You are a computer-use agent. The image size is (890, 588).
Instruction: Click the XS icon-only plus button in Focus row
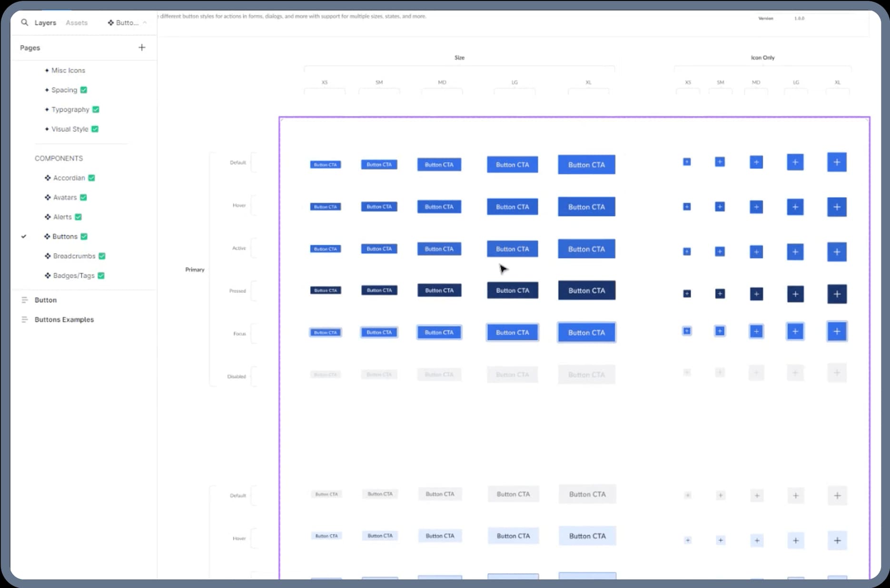click(687, 331)
